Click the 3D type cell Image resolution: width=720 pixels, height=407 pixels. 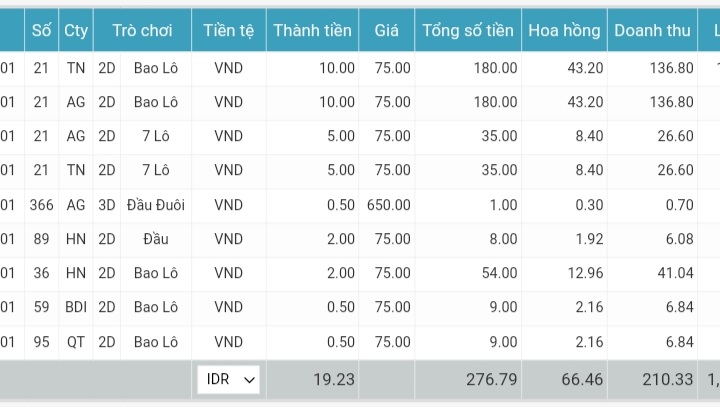[x=107, y=205]
